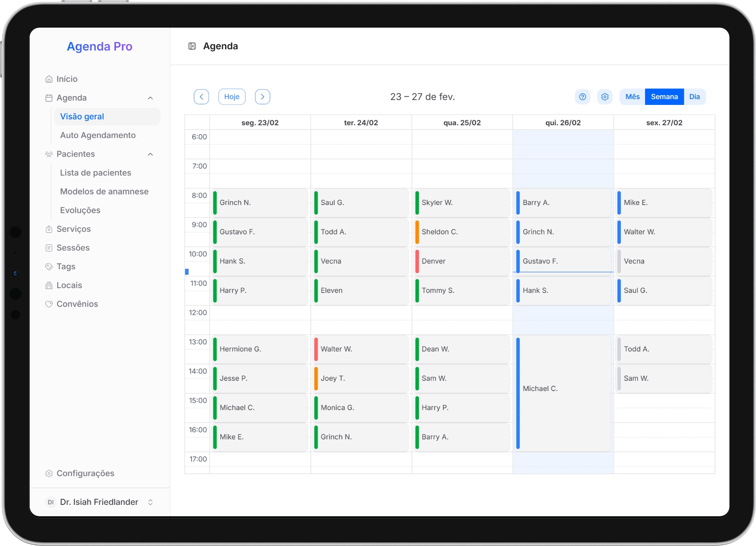This screenshot has height=546, width=756.
Task: Advance to next week with right arrow
Action: [x=262, y=97]
